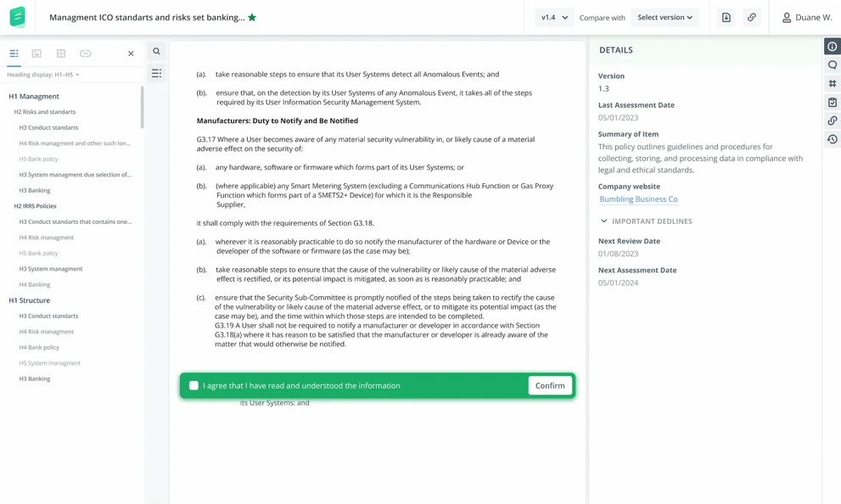Click the outline sidebar scrollbar
841x504 pixels.
pos(142,107)
